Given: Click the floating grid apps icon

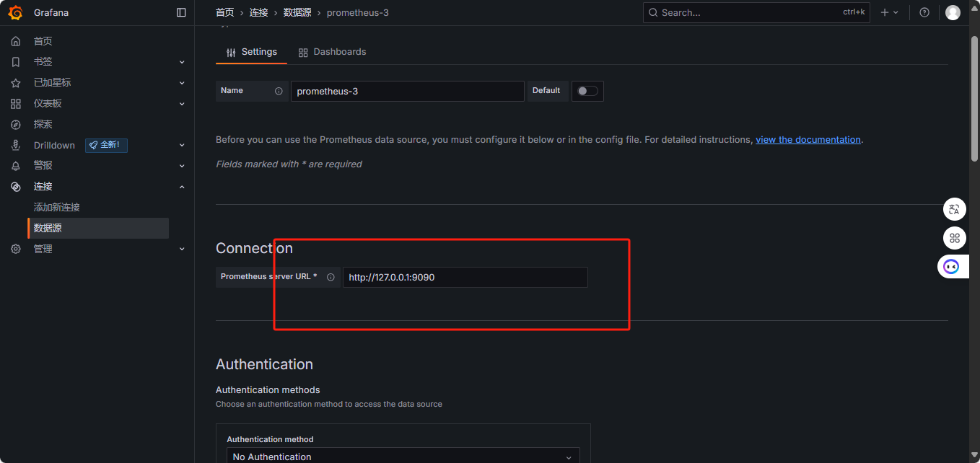Looking at the screenshot, I should pyautogui.click(x=954, y=238).
